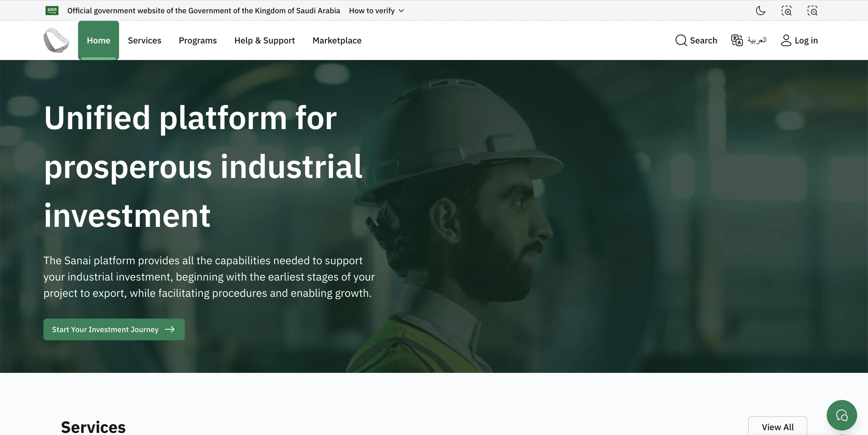Click the Saudi flag icon

(52, 11)
